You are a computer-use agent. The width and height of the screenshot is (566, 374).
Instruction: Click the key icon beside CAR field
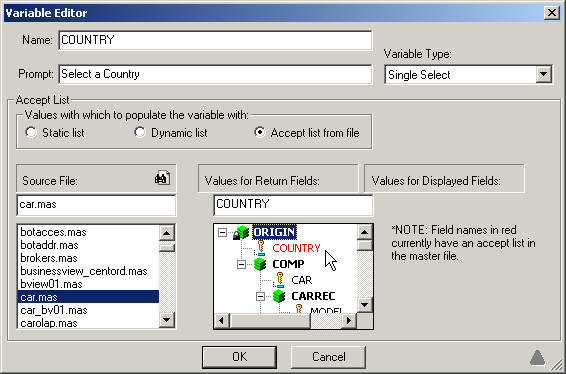pos(279,280)
